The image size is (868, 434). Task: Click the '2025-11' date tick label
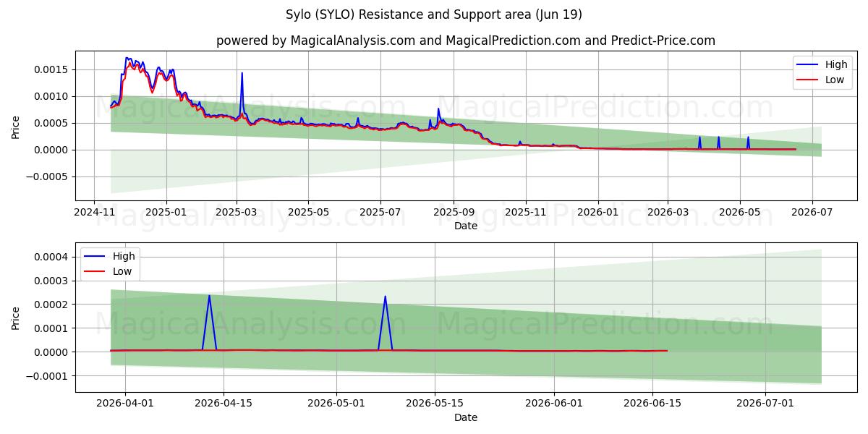(x=526, y=213)
